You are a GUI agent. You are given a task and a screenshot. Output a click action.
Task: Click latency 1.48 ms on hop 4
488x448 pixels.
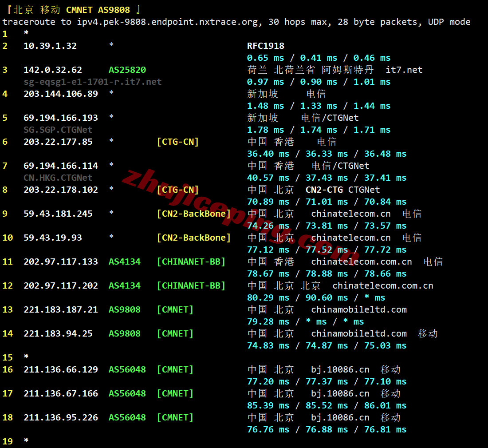coord(265,106)
